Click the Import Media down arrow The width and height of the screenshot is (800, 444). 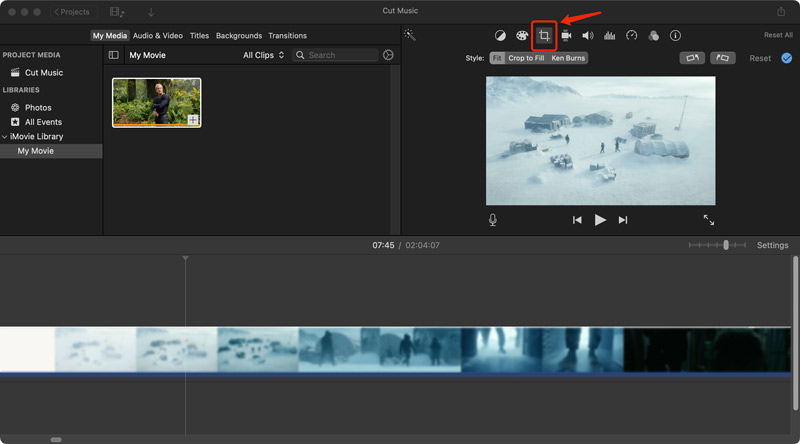151,12
